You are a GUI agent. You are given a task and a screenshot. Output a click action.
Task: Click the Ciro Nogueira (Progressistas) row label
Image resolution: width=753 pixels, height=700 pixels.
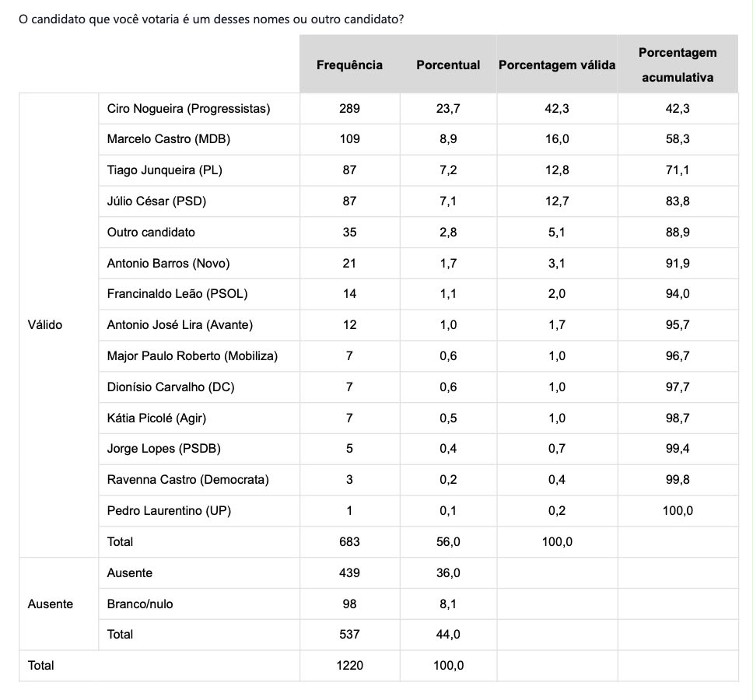point(188,109)
